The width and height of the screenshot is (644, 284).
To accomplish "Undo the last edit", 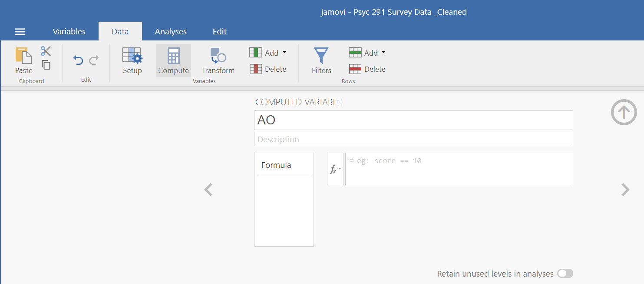I will 78,60.
